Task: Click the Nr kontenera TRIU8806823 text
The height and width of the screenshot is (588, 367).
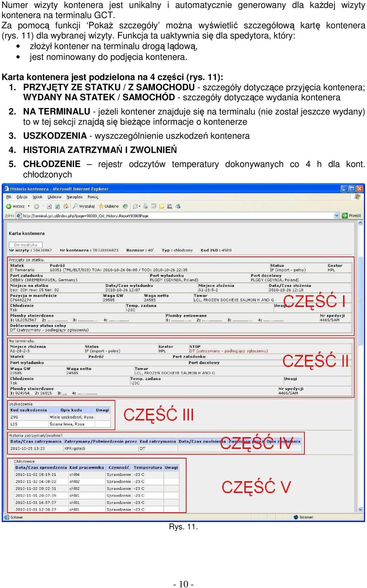Action: tap(89, 250)
